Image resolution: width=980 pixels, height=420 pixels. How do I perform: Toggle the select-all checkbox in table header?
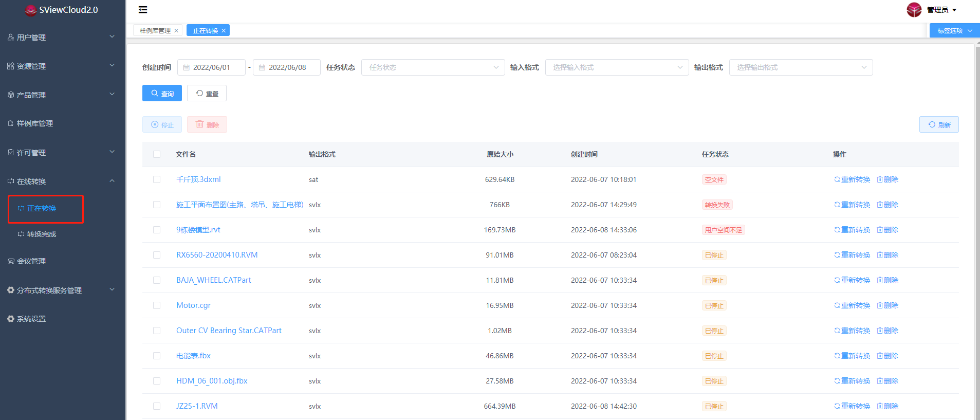(157, 154)
